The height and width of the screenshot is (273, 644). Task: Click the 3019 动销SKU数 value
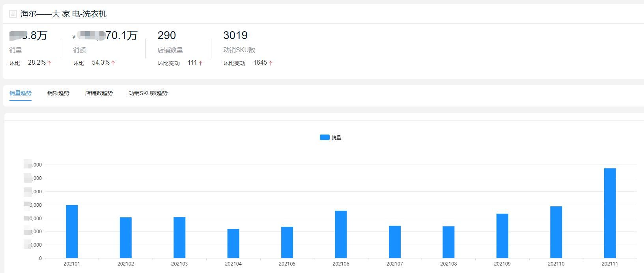235,36
